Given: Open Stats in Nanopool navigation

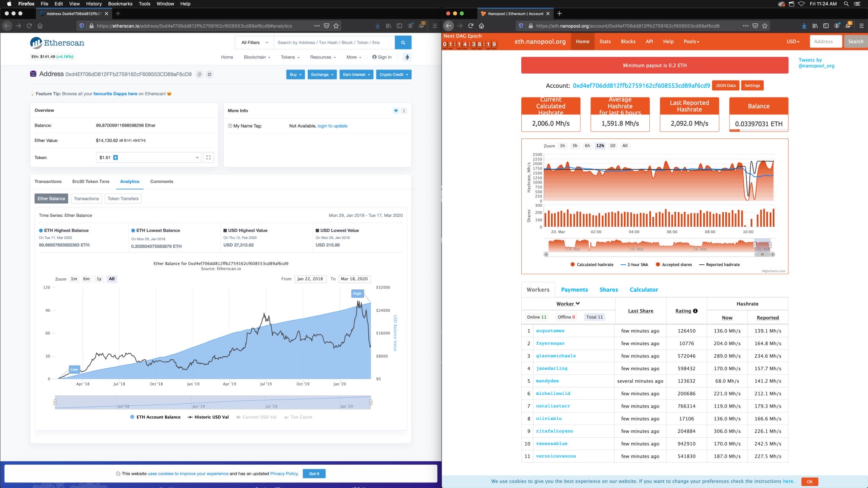Looking at the screenshot, I should 605,42.
